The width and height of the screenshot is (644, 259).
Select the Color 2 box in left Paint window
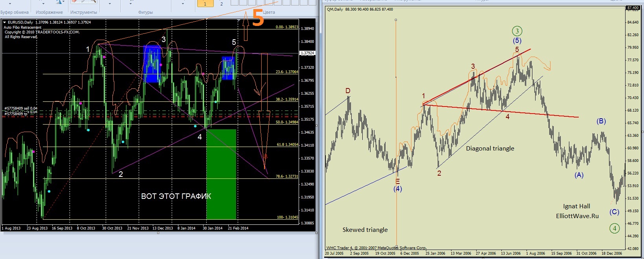coord(221,4)
